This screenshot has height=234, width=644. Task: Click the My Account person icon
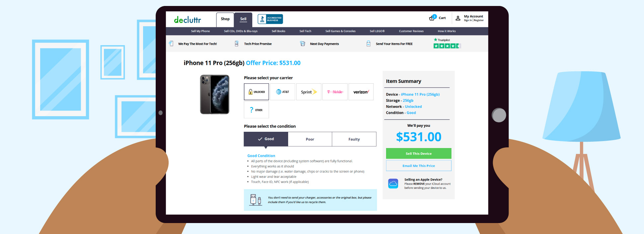click(x=458, y=18)
